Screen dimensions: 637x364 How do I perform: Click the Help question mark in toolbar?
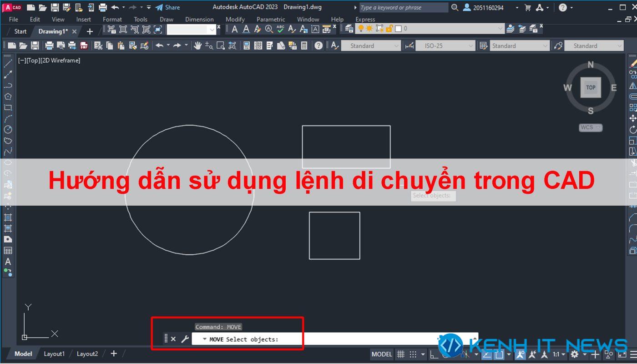318,45
